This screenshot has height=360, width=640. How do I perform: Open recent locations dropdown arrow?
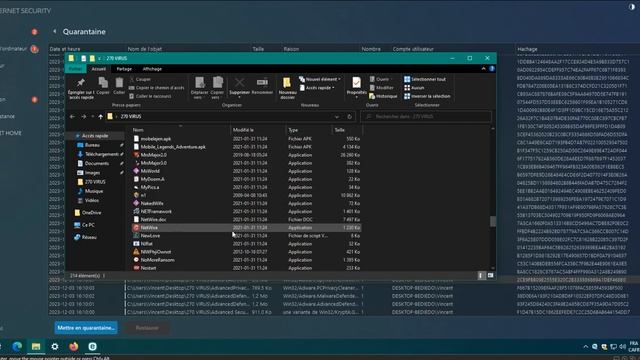93,117
